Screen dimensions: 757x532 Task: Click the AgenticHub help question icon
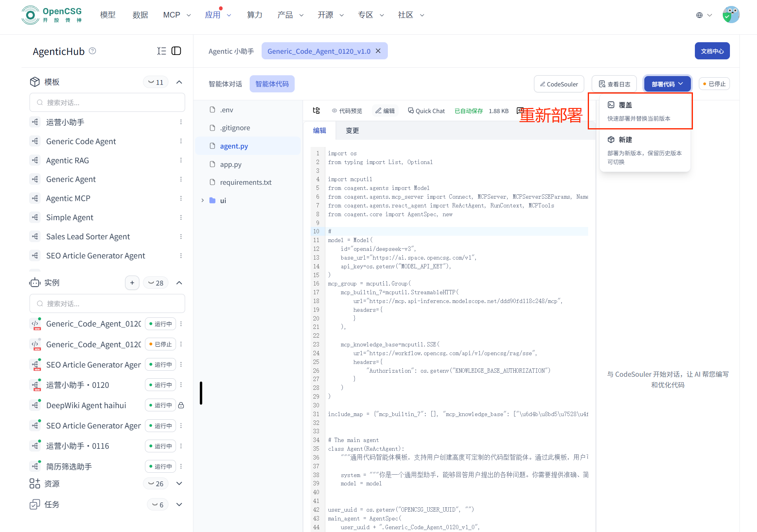point(92,51)
